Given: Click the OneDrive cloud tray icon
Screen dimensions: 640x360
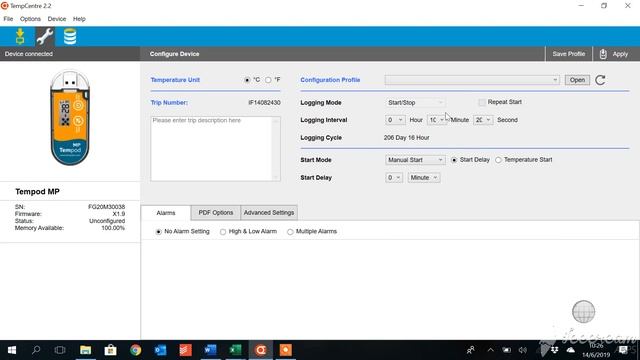Looking at the screenshot, I should tap(571, 350).
